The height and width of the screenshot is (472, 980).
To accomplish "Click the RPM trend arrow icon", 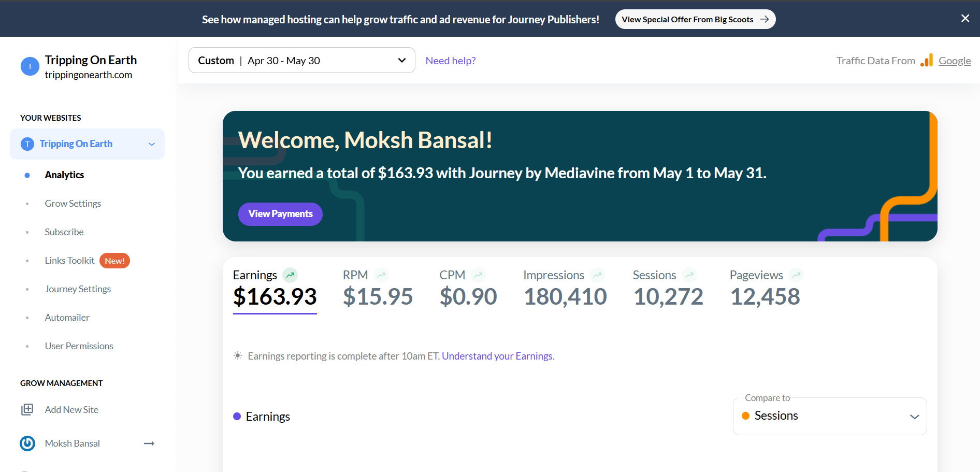I will click(381, 275).
